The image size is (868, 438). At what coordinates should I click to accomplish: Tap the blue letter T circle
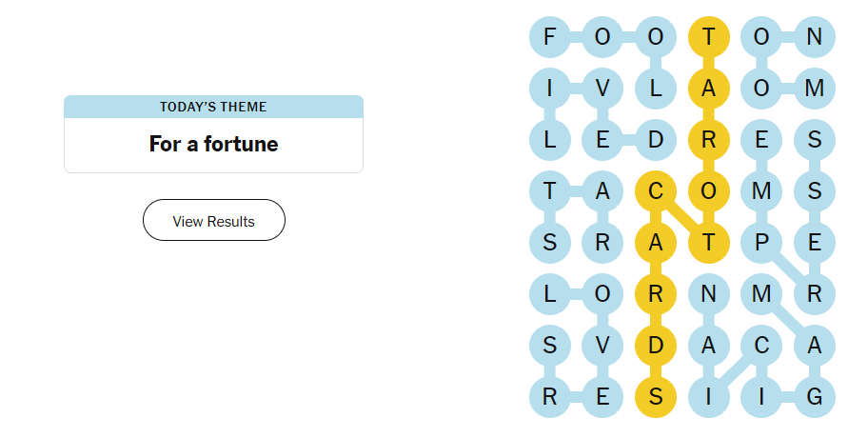[549, 191]
